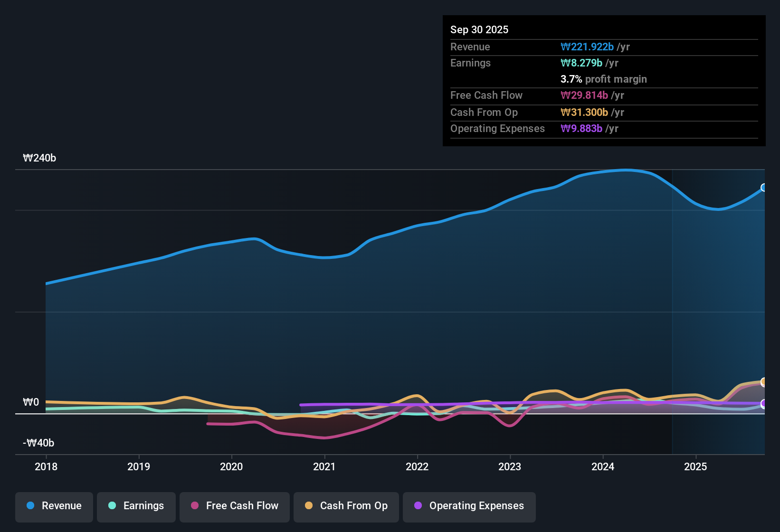The height and width of the screenshot is (532, 780).
Task: Hide the Free Cash Flow line via legend
Action: tap(234, 506)
